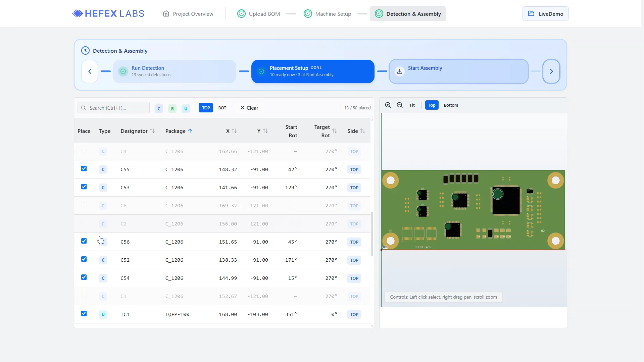Image resolution: width=644 pixels, height=362 pixels.
Task: Show BOT side components in table
Action: [x=222, y=108]
